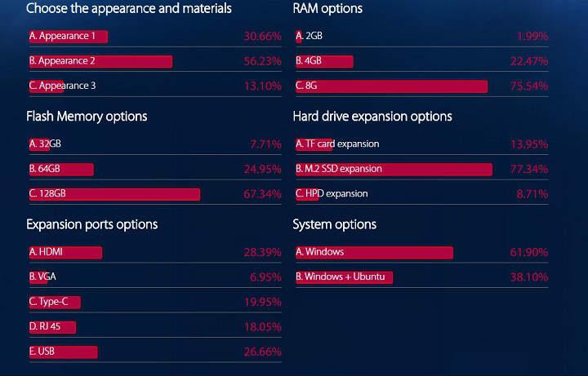Image resolution: width=588 pixels, height=376 pixels.
Task: Select the Windows system option
Action: pos(374,252)
